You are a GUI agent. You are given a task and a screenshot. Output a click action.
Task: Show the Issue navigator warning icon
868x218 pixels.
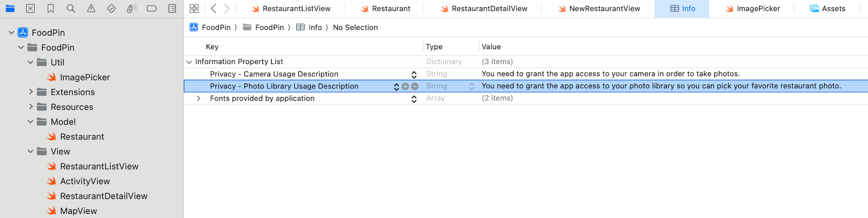91,9
